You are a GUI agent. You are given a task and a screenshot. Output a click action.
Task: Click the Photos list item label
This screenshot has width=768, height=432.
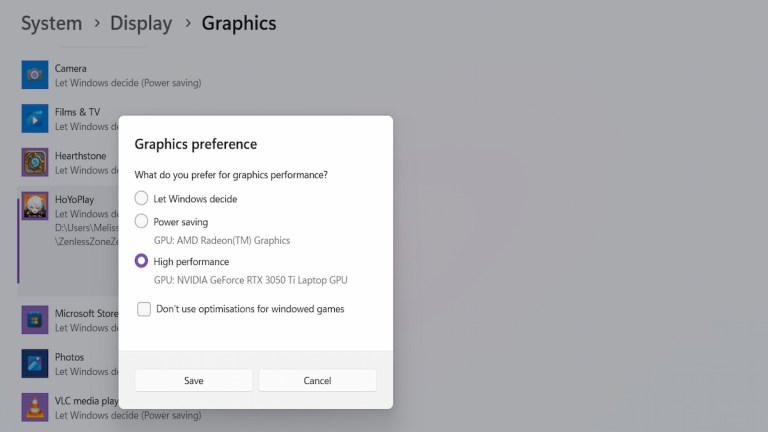point(70,357)
